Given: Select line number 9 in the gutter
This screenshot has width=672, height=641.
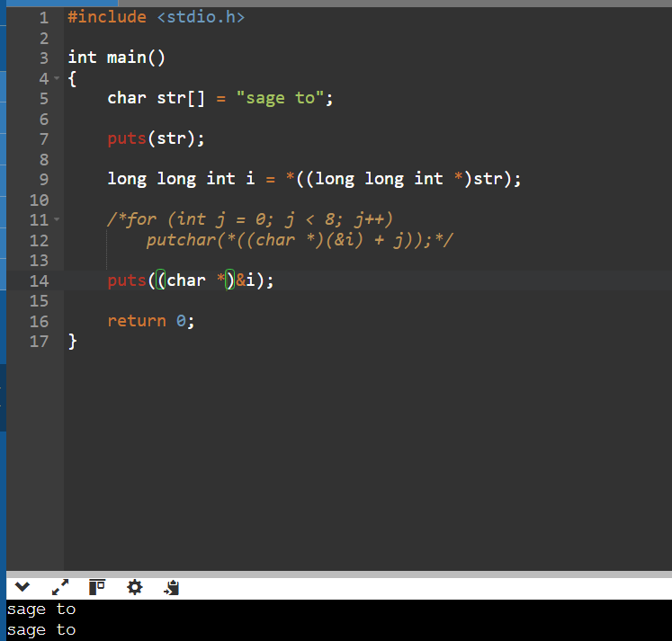Looking at the screenshot, I should point(44,180).
